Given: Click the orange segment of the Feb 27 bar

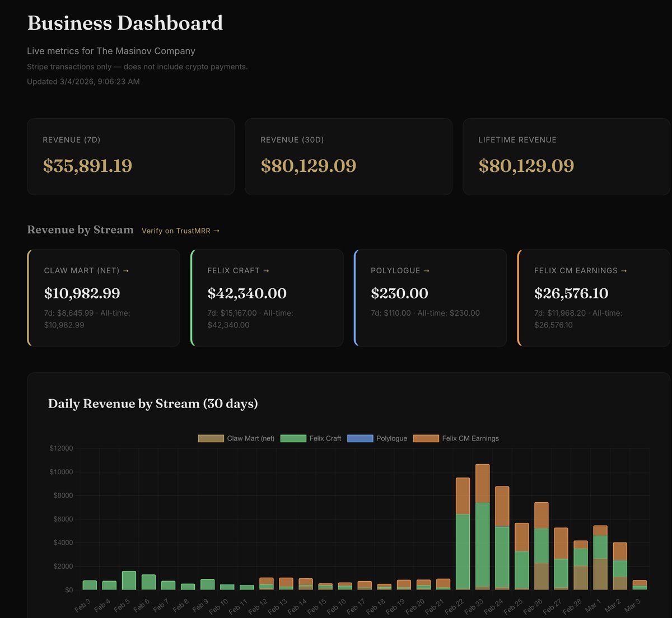Looking at the screenshot, I should coord(561,543).
